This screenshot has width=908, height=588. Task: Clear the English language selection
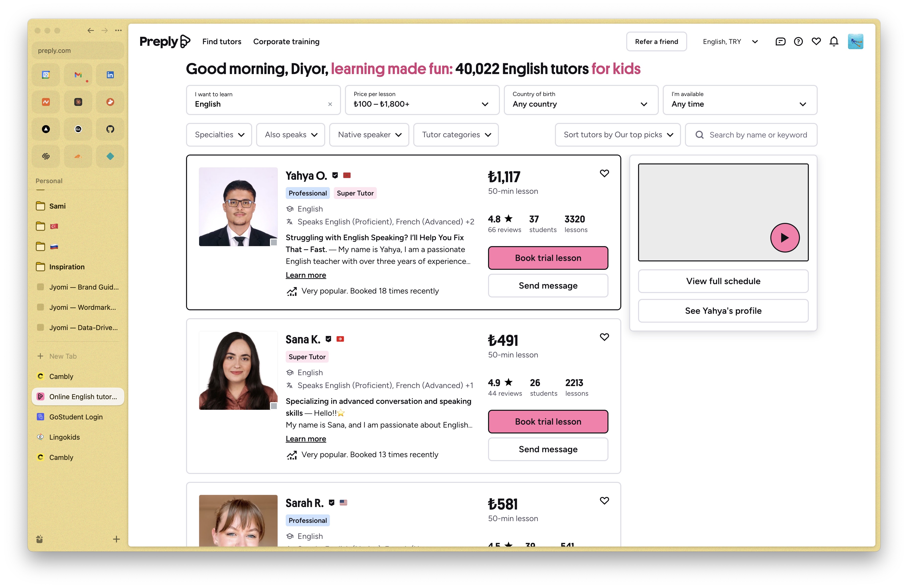click(330, 104)
